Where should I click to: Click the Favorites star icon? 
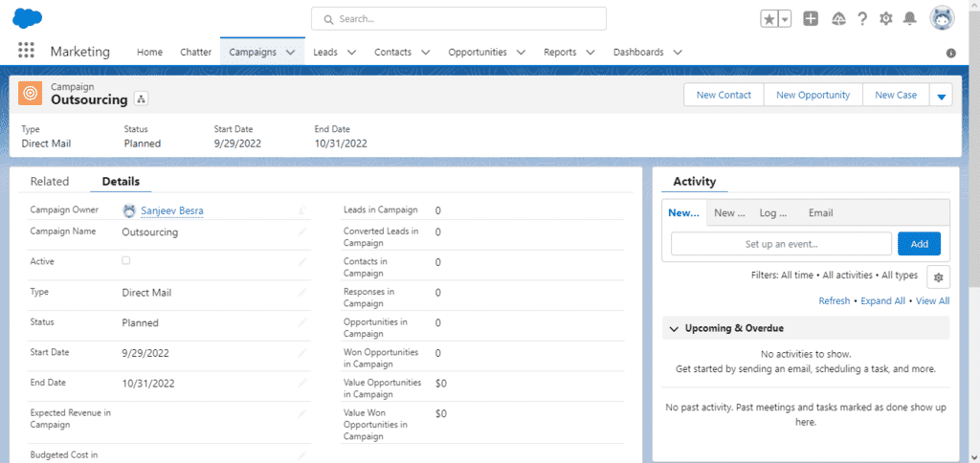pos(769,19)
